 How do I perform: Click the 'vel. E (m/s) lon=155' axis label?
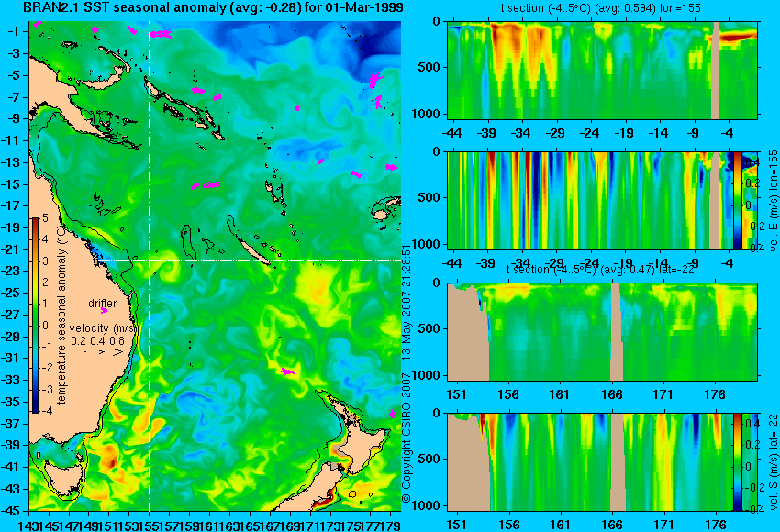(x=773, y=200)
